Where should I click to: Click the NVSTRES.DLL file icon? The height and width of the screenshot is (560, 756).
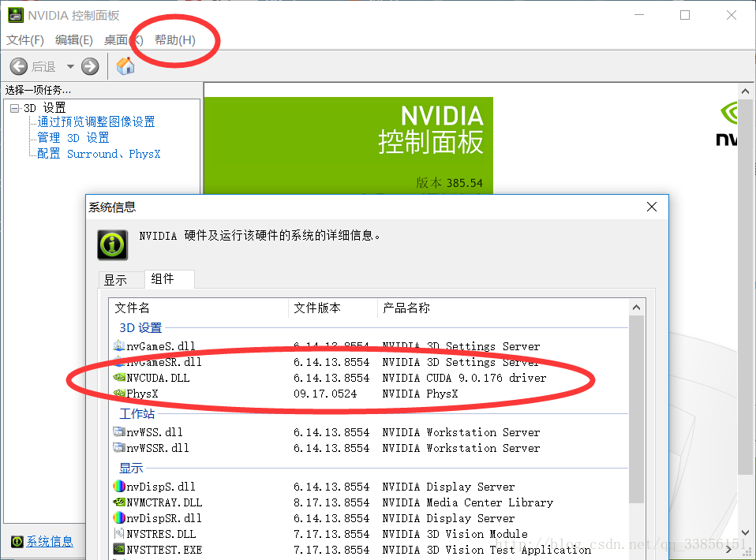tap(118, 534)
